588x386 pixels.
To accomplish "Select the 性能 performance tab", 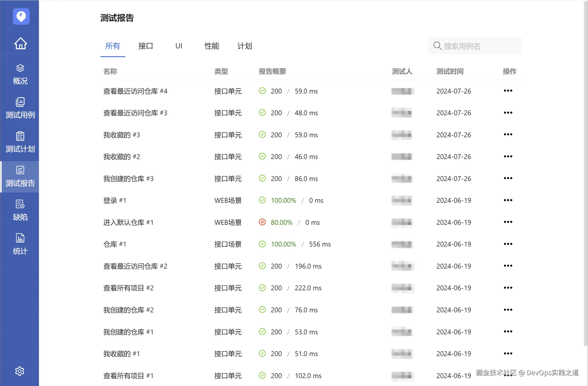I will click(x=212, y=46).
